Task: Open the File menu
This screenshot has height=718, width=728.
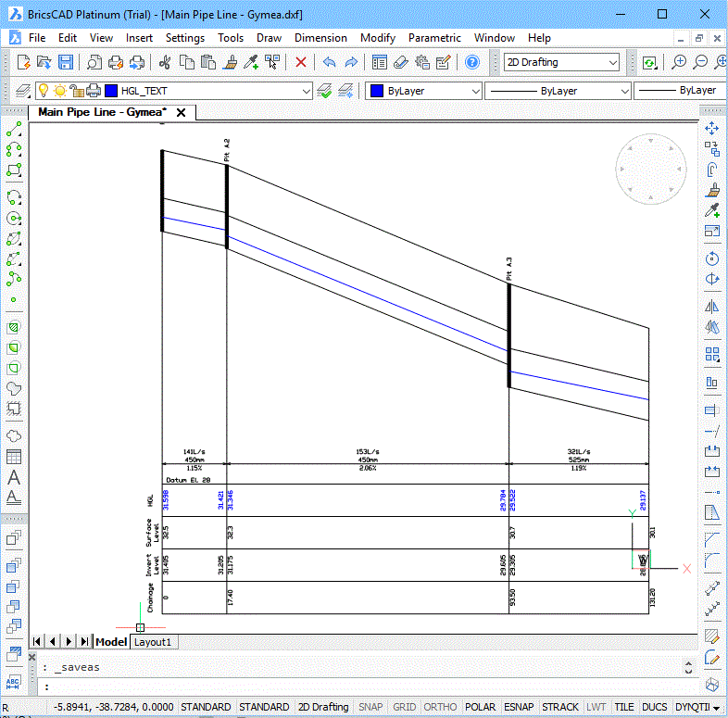Action: (37, 38)
